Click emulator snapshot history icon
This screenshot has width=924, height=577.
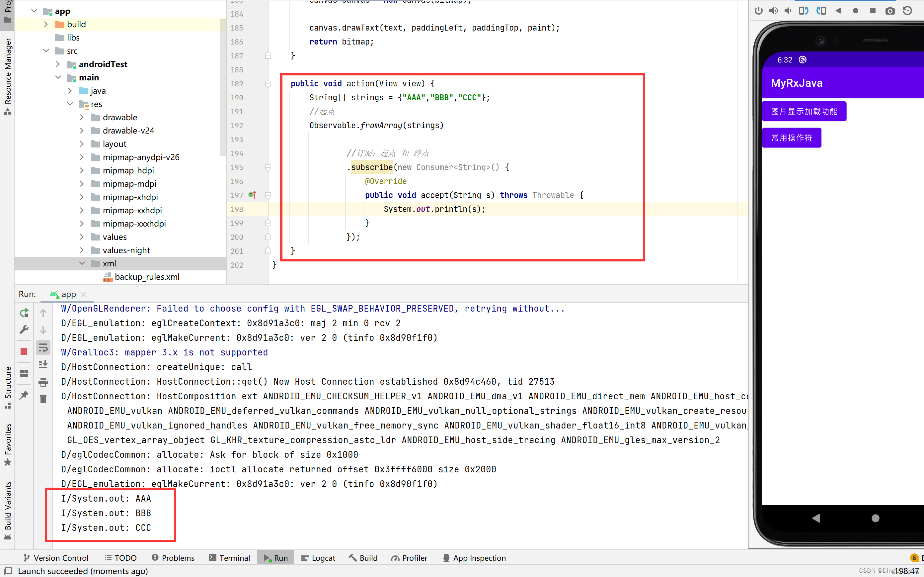907,10
